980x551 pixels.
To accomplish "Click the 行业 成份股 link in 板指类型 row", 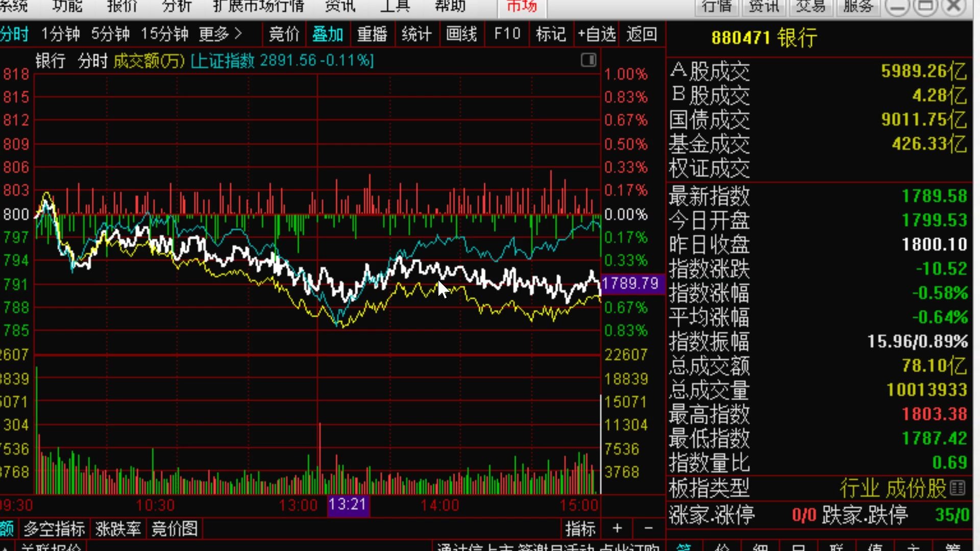I will coord(893,488).
